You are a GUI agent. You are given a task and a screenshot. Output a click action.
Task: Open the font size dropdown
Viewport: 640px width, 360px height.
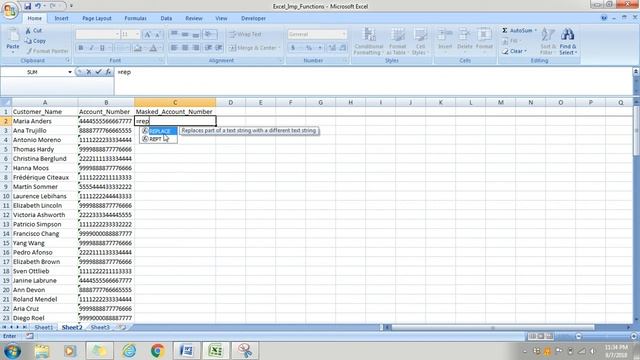click(138, 34)
